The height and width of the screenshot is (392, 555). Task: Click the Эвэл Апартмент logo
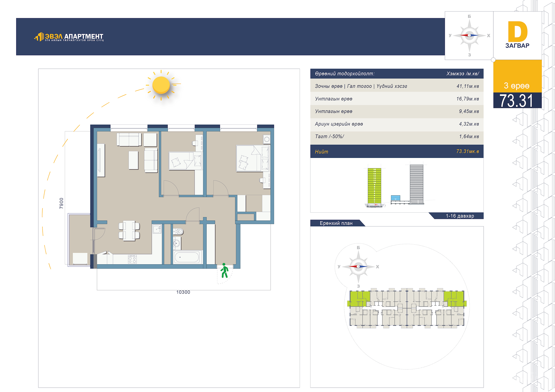[69, 37]
